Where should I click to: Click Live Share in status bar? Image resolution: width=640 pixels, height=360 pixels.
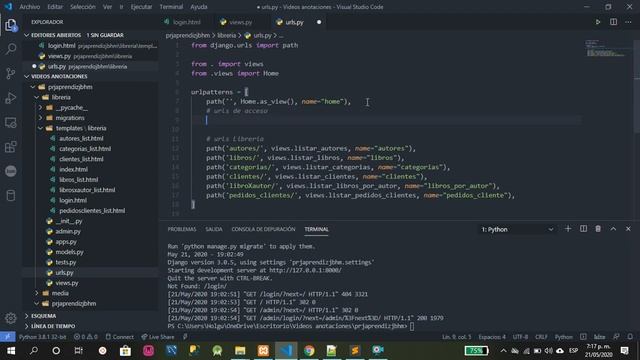(x=158, y=337)
